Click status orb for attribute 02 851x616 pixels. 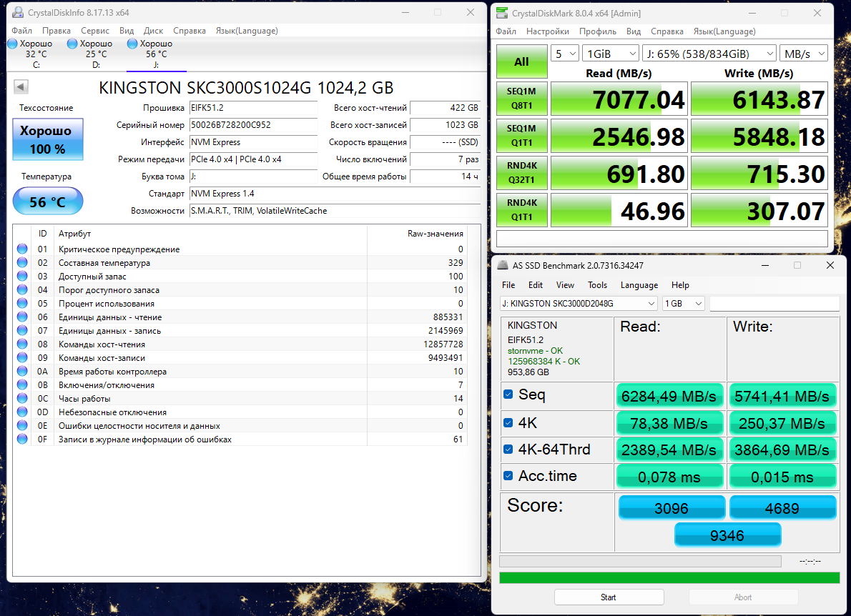pyautogui.click(x=22, y=262)
